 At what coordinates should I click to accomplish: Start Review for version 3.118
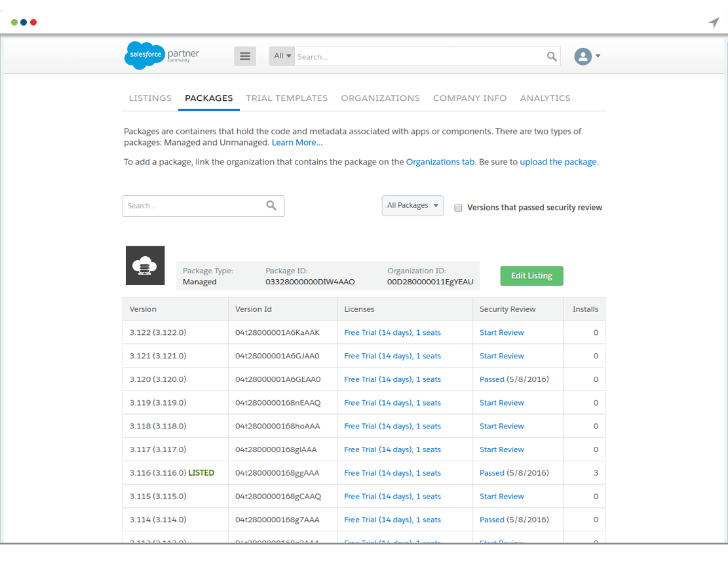pos(502,426)
